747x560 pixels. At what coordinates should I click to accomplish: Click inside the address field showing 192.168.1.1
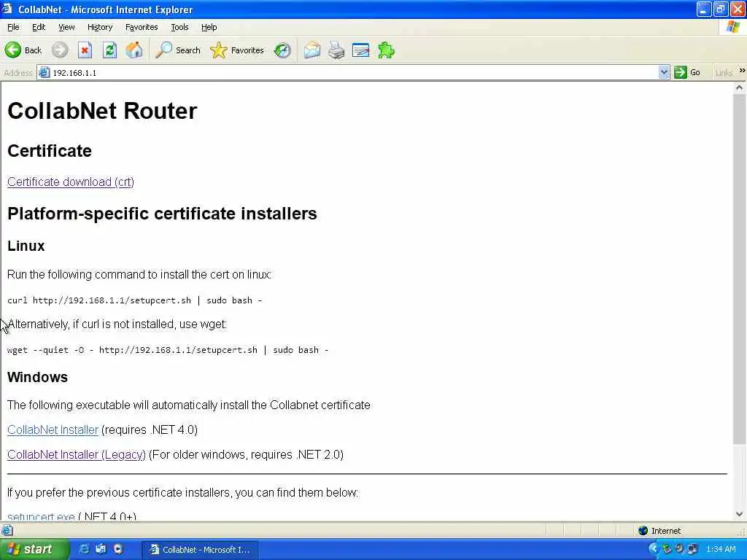point(352,72)
